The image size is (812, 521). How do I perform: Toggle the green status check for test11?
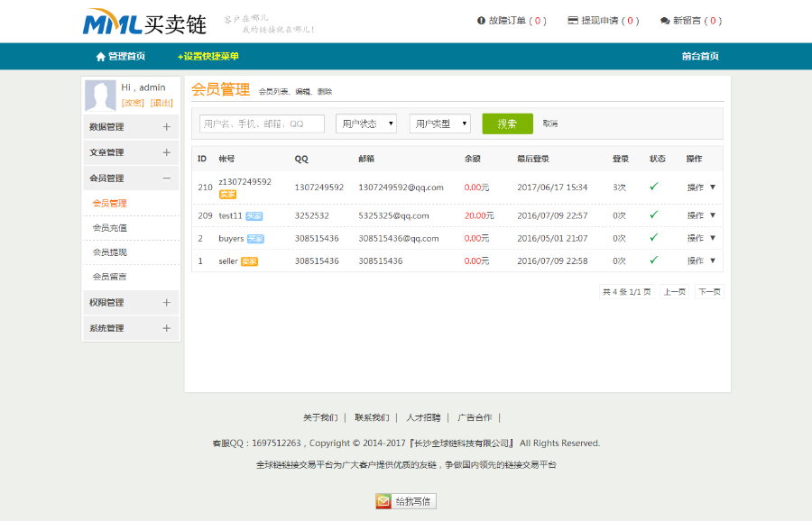(655, 215)
